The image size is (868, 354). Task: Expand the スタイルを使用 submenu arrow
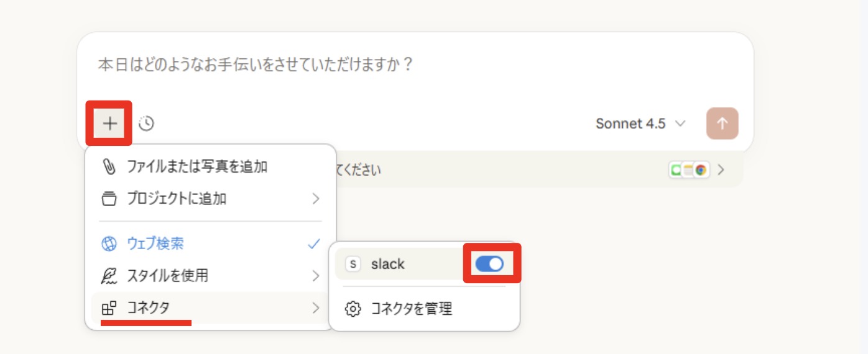[x=316, y=275]
